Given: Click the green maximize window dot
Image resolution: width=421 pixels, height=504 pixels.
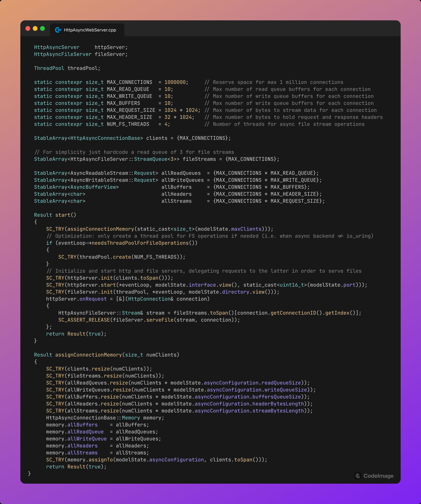Looking at the screenshot, I should [x=42, y=29].
